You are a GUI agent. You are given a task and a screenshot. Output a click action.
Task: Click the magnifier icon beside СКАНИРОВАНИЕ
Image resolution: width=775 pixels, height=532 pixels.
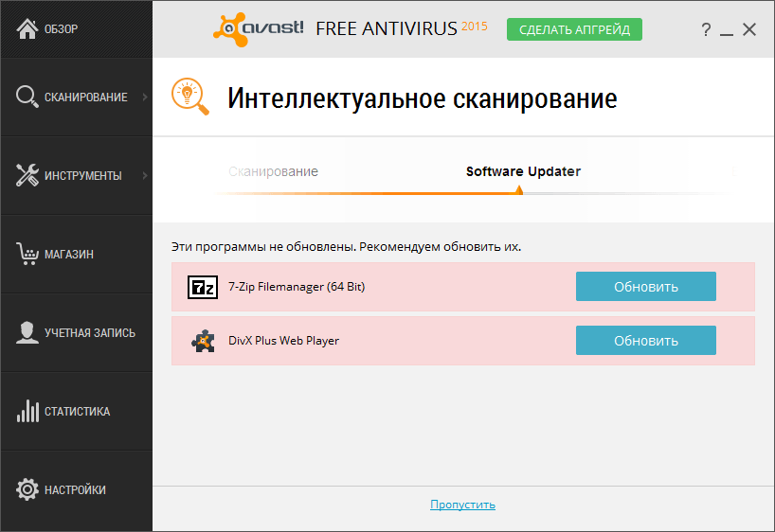27,97
